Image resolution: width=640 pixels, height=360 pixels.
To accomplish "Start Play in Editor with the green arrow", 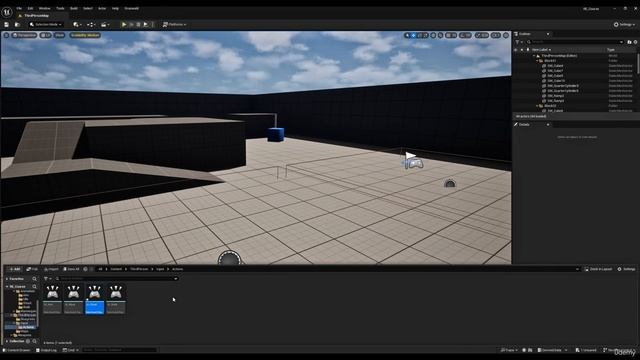I will tap(124, 24).
